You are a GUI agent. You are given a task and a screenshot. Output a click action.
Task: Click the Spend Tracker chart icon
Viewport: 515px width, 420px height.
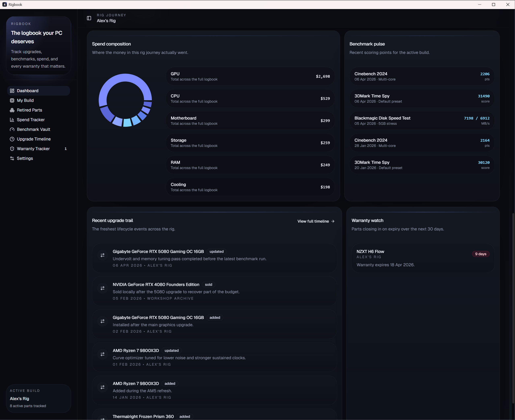[x=12, y=120]
